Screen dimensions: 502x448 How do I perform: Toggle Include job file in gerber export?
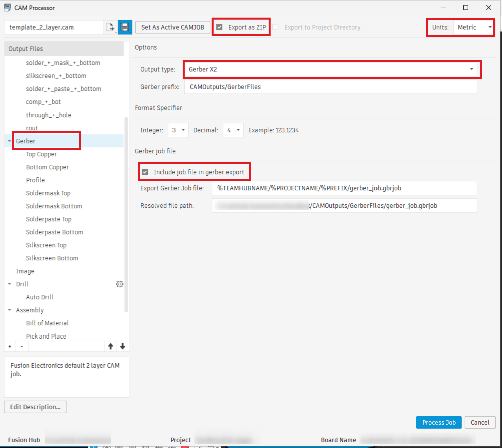click(x=145, y=172)
